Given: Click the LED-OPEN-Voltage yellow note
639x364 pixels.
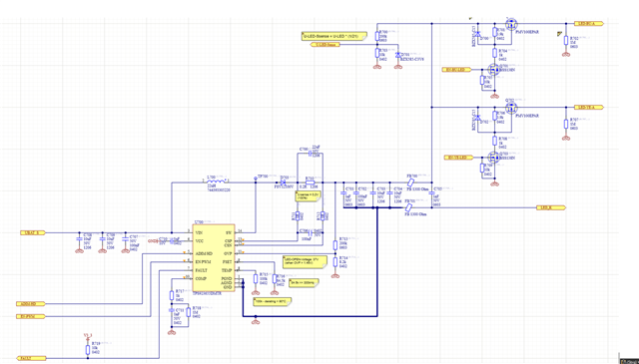Looking at the screenshot, I should [305, 261].
